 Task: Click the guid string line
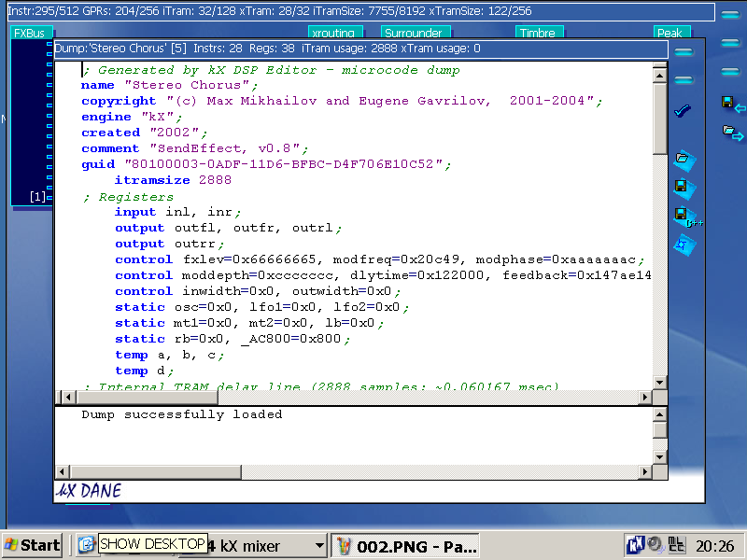pos(266,164)
